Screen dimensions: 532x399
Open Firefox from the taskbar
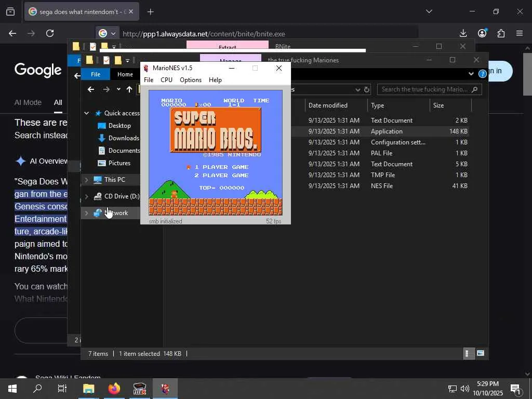pyautogui.click(x=114, y=389)
